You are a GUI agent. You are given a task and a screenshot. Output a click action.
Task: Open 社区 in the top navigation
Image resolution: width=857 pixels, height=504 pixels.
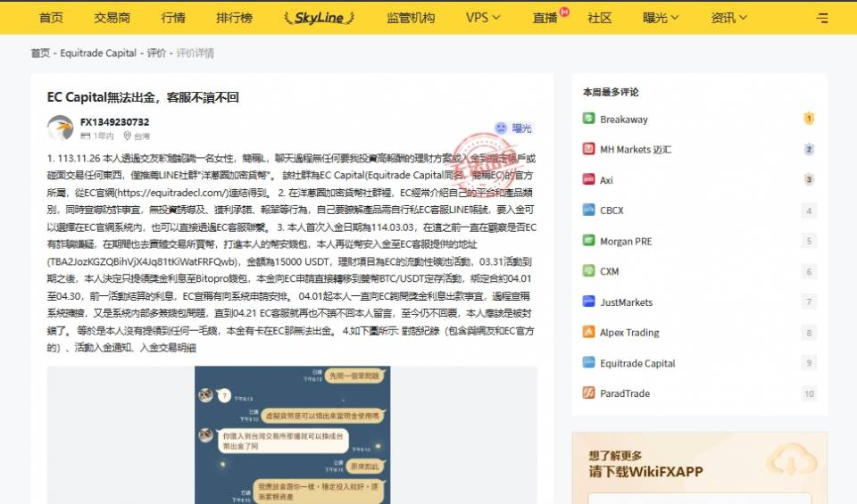tap(600, 18)
